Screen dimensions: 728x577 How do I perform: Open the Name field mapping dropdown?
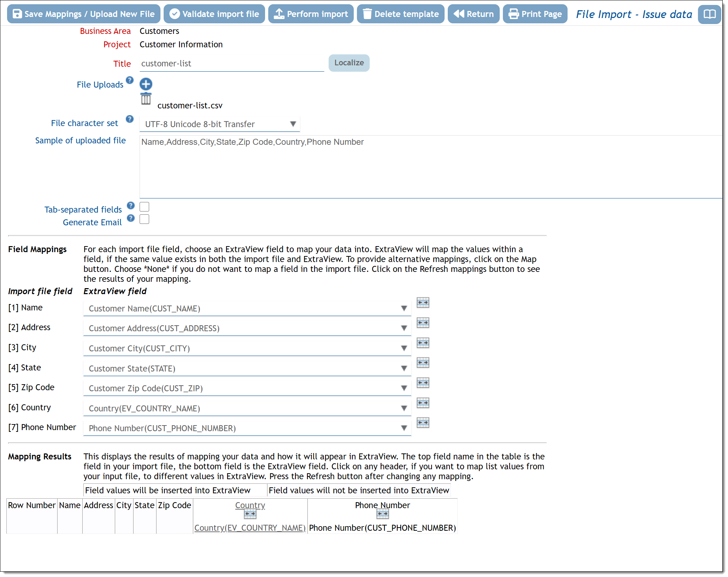click(x=247, y=309)
